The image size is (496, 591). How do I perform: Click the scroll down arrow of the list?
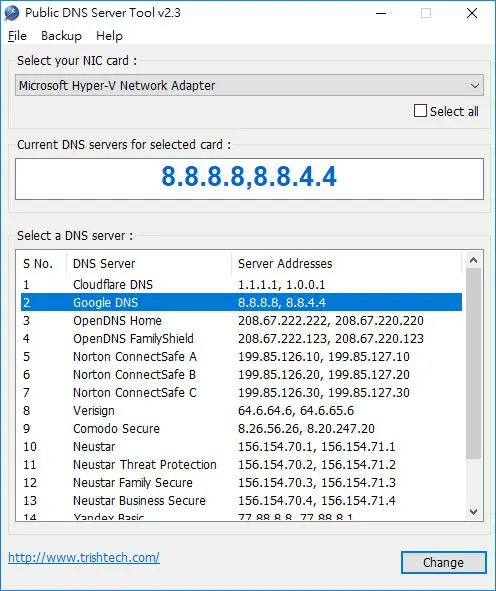click(474, 512)
